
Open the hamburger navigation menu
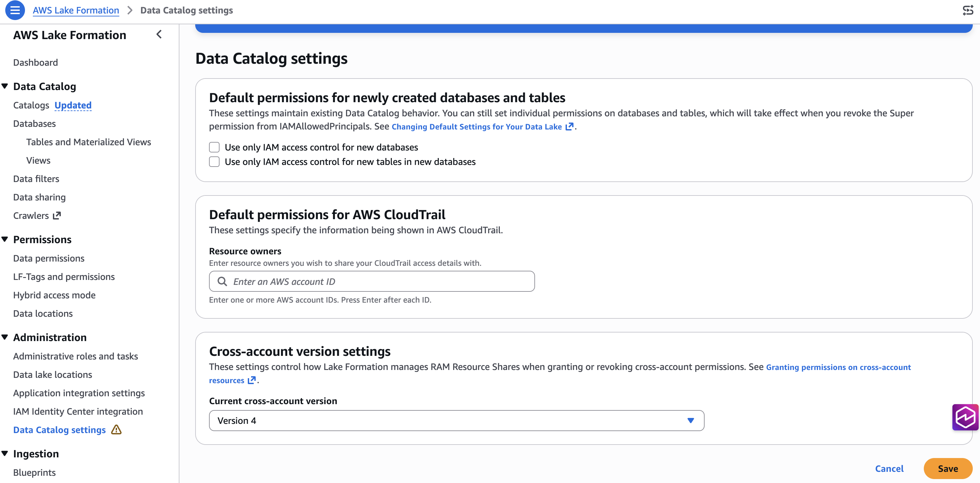15,10
